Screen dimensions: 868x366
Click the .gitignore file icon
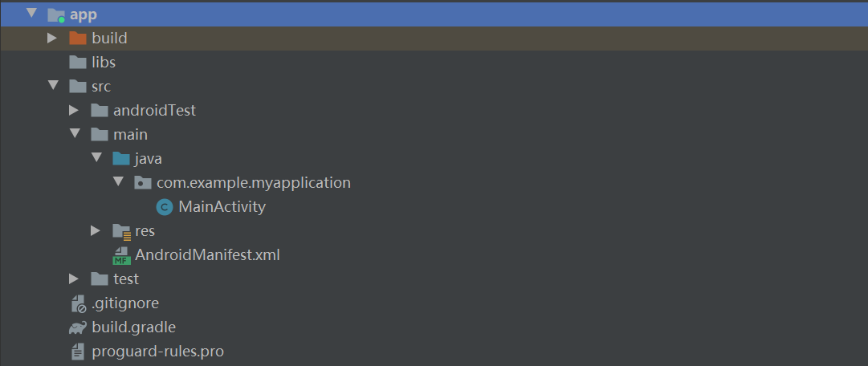(78, 303)
